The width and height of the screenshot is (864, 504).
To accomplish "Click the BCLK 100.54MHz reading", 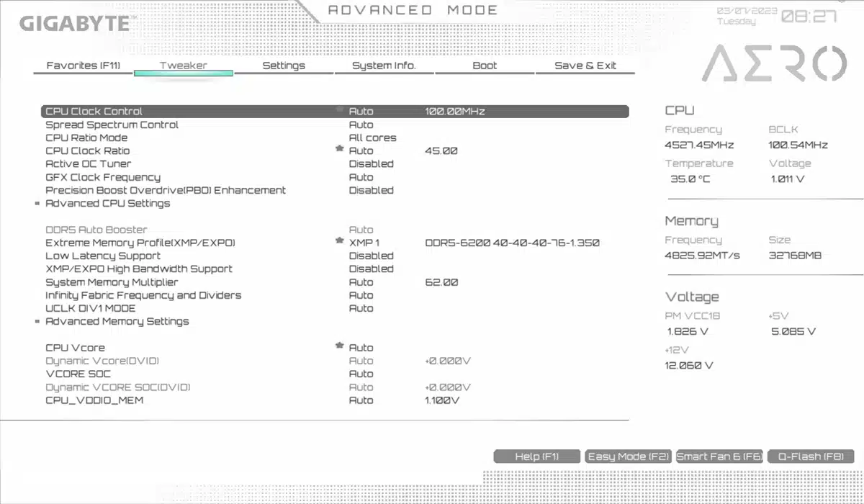I will click(x=798, y=145).
